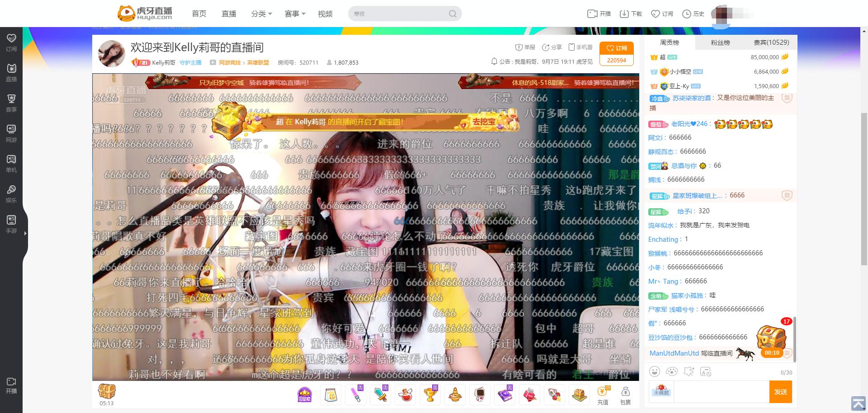Switch to the 粉丝榜 tab
The height and width of the screenshot is (413, 868).
pyautogui.click(x=720, y=42)
